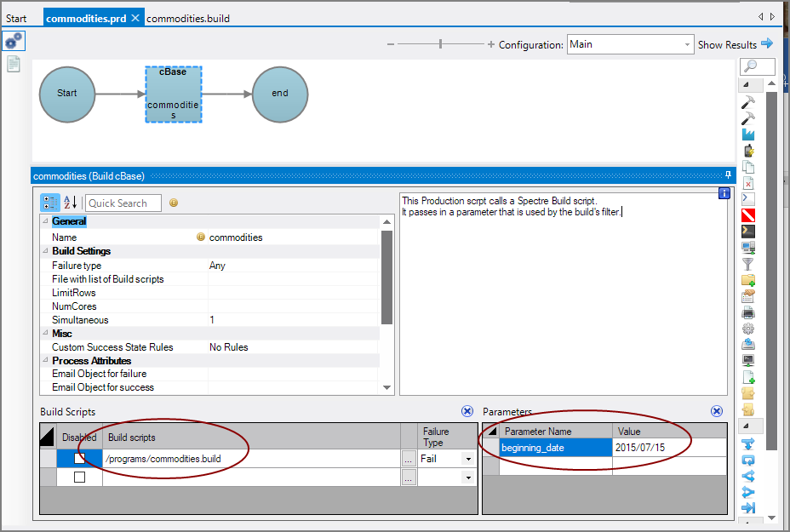Image resolution: width=790 pixels, height=532 pixels.
Task: Select the beginning_date parameter name cell
Action: coord(556,448)
